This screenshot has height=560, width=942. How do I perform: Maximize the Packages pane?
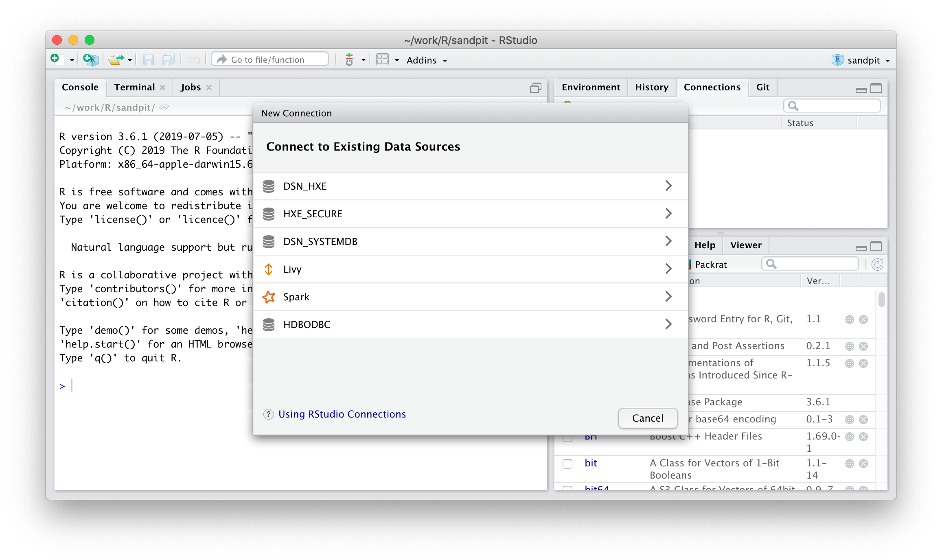click(x=876, y=246)
